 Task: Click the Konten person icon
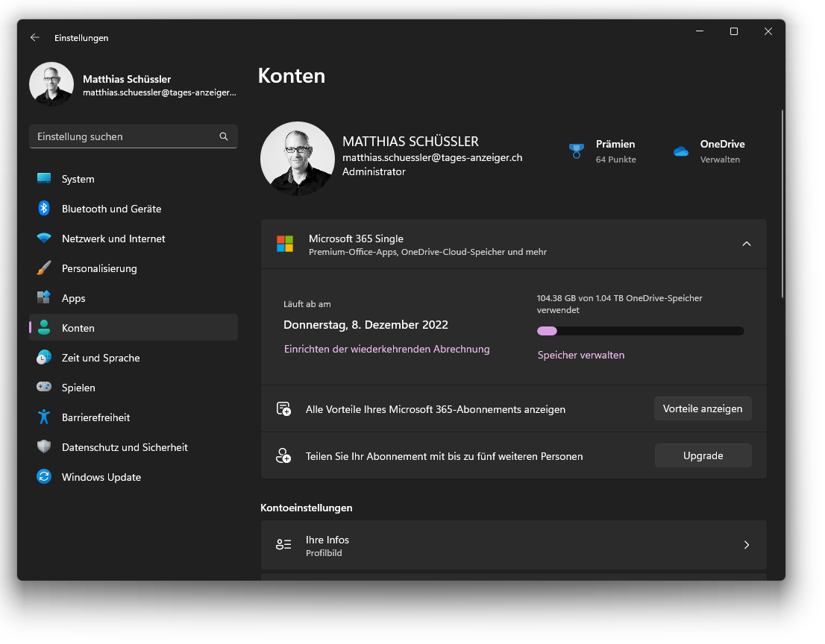[44, 327]
